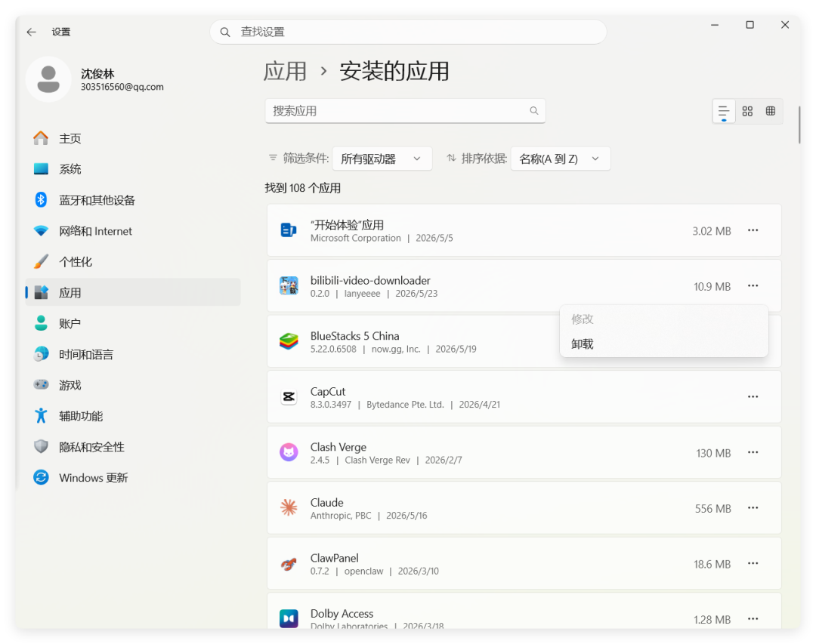Click the Dolby Access app icon
This screenshot has height=644, width=816.
(289, 619)
